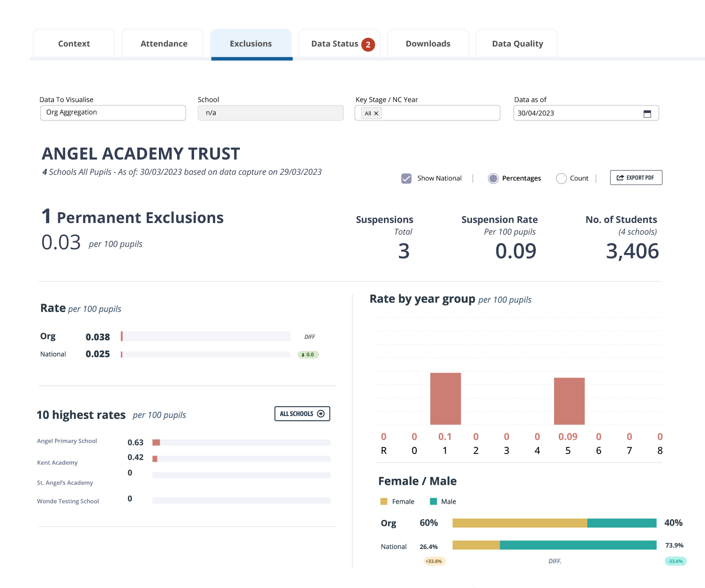Open the Angel Primary School link

(67, 441)
